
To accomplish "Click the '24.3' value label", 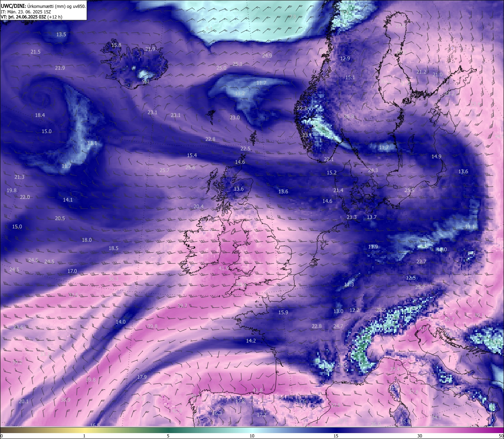I will 373,170.
